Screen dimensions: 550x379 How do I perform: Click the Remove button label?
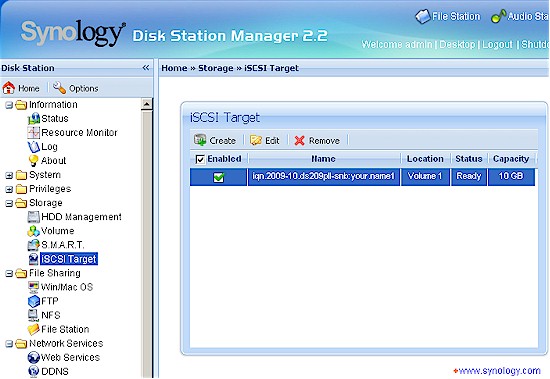(x=324, y=141)
